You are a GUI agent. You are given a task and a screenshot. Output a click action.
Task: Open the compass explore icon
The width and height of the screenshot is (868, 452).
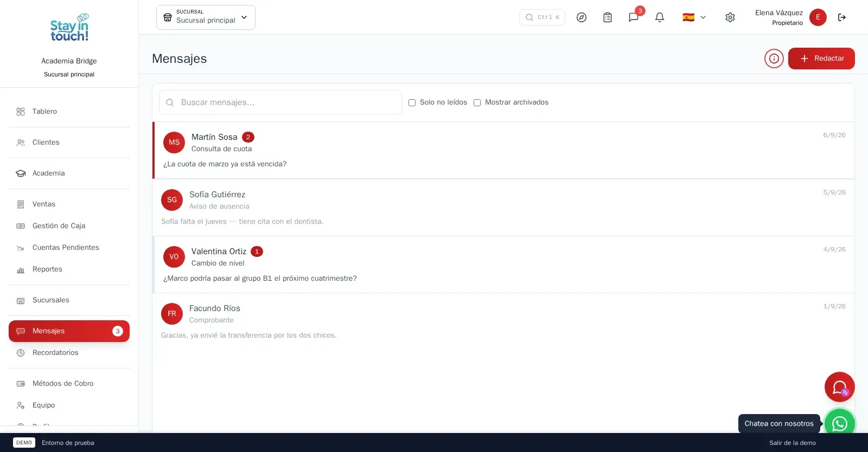tap(582, 17)
